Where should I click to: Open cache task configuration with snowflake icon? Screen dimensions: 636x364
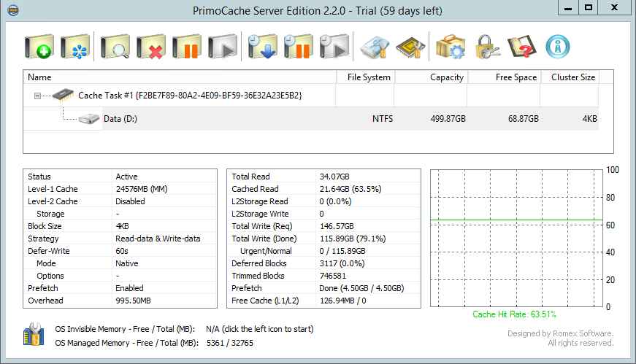pyautogui.click(x=75, y=47)
